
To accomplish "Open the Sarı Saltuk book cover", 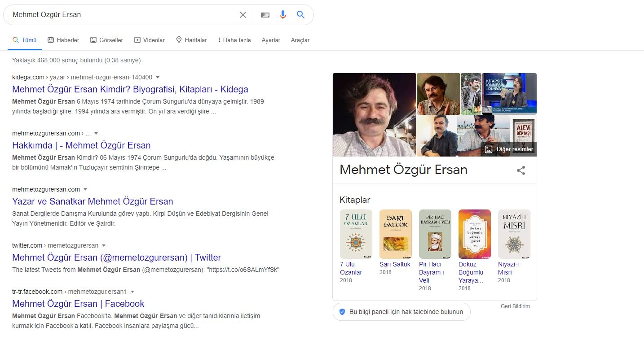I will [396, 234].
